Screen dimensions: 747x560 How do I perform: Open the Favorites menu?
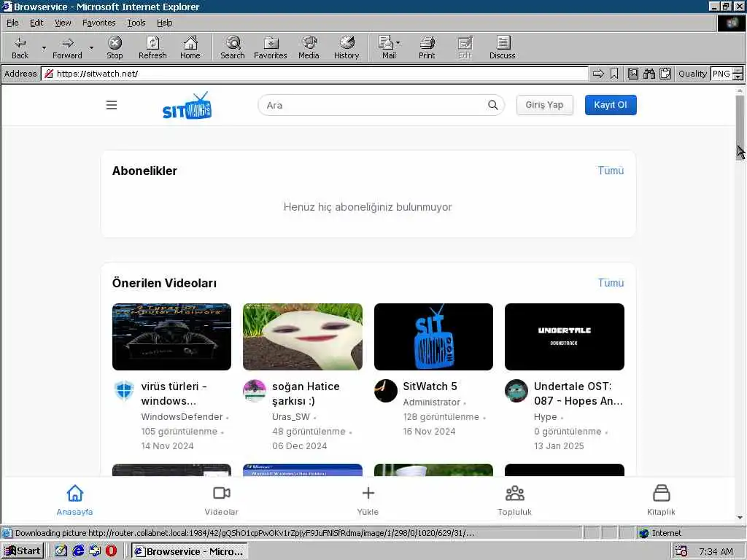pos(98,23)
